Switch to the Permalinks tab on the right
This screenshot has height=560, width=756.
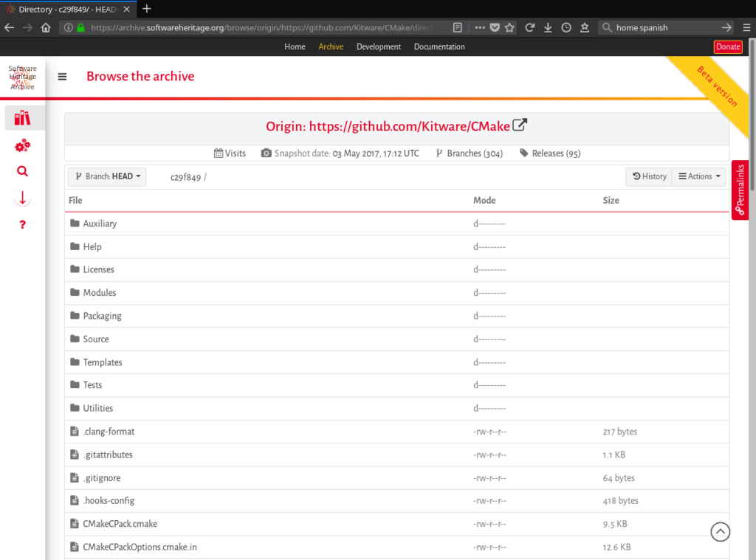point(740,190)
